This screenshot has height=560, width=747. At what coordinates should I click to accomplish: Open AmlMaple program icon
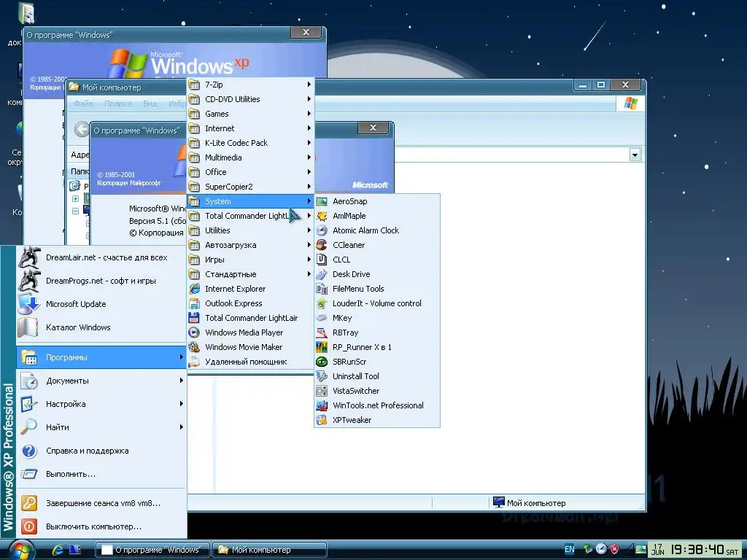[377, 216]
